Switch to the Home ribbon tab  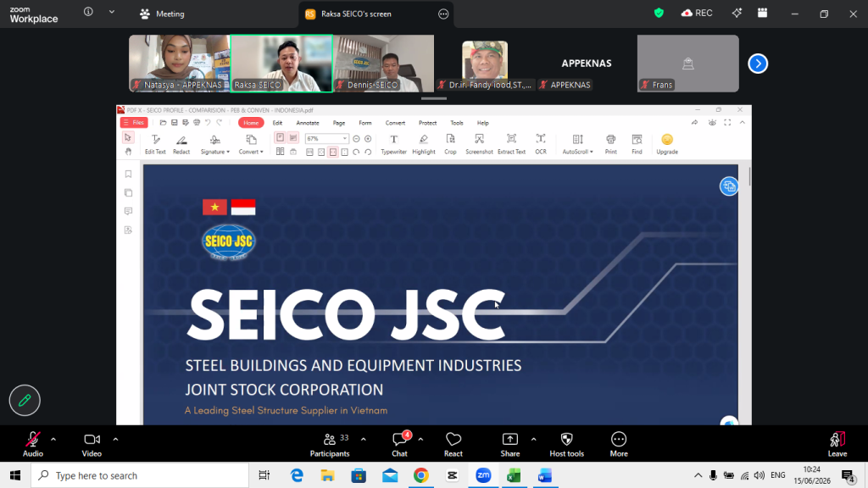[x=251, y=123]
